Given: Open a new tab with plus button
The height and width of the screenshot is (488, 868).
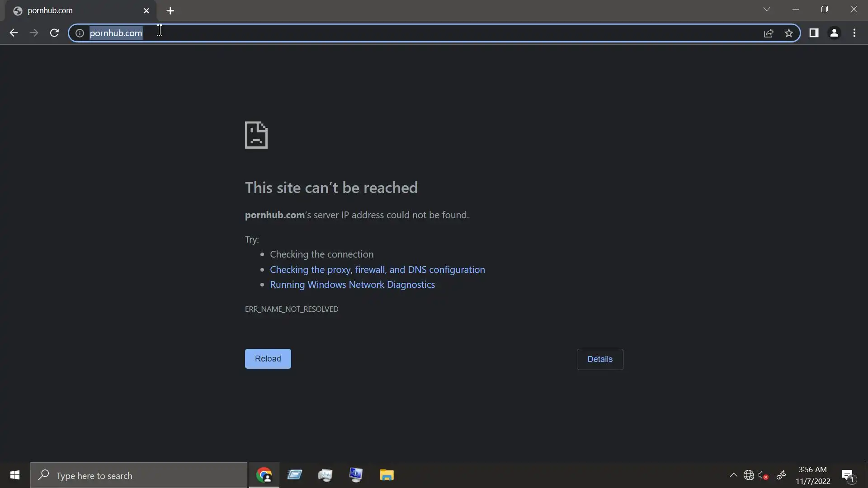Looking at the screenshot, I should coord(170,11).
